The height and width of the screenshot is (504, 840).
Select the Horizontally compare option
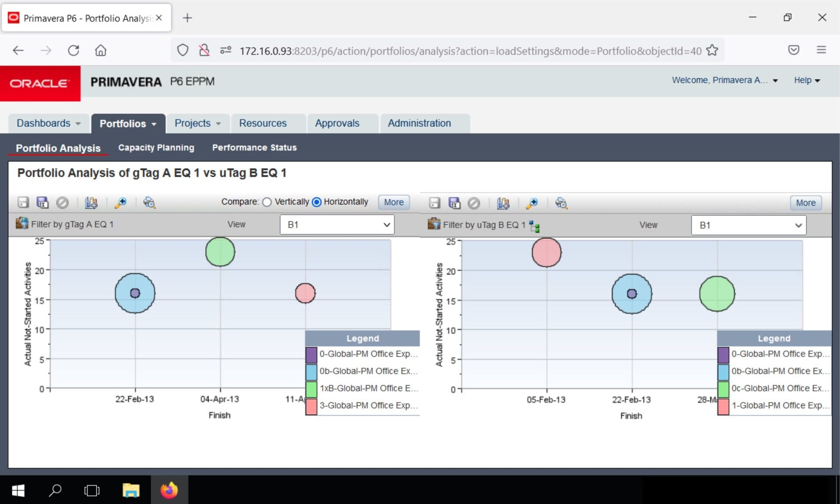317,202
